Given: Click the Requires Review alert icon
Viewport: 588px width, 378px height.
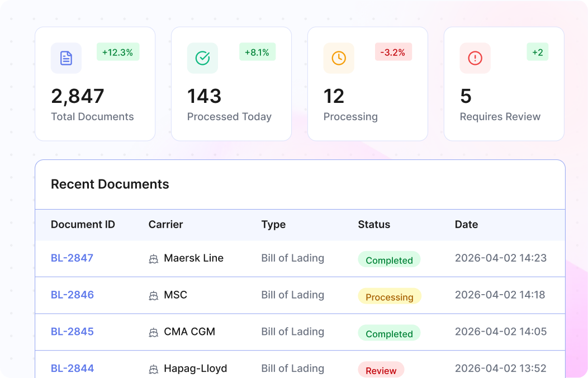Looking at the screenshot, I should (475, 58).
